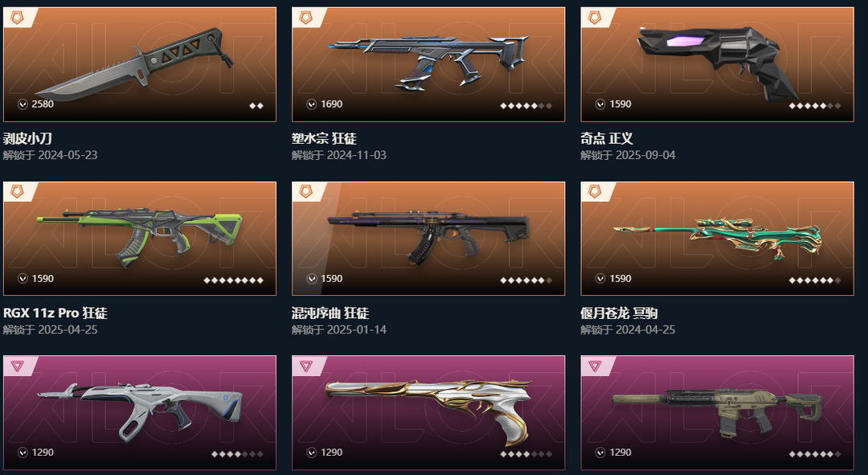Open the 塑水宗 狂徒 skin name
The height and width of the screenshot is (475, 868).
(x=325, y=138)
